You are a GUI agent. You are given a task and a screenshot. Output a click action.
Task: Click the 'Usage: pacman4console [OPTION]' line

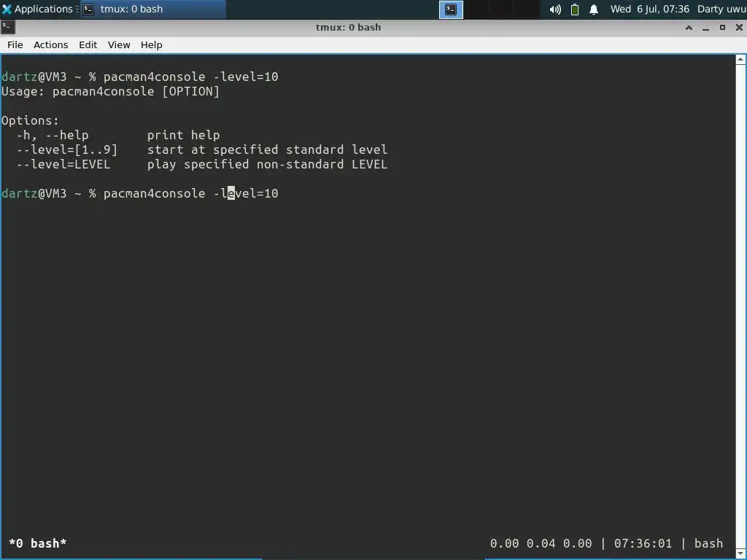pyautogui.click(x=111, y=91)
